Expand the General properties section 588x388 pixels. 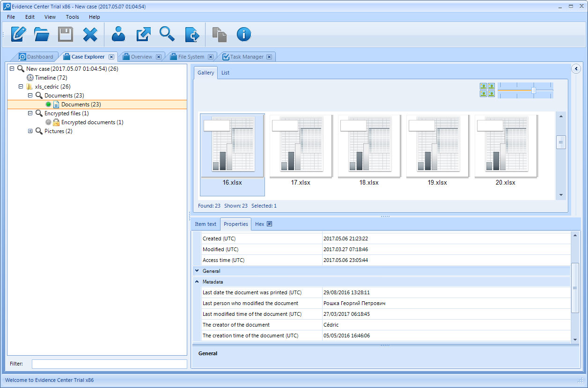pos(197,271)
